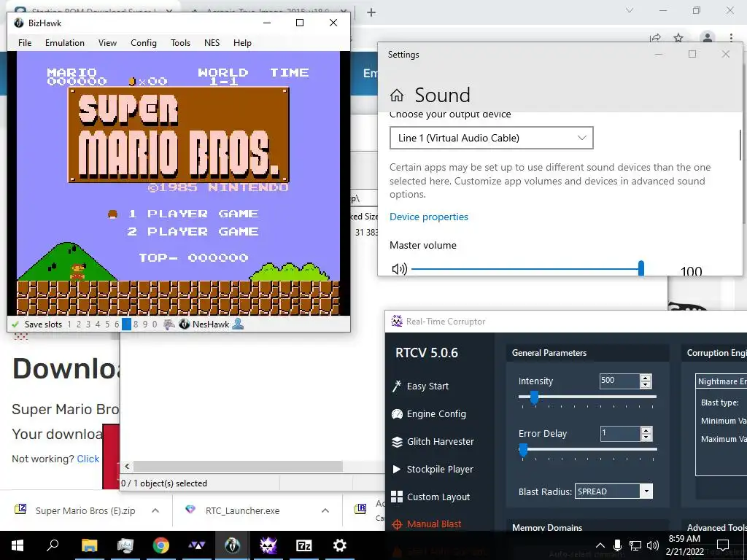Expand options for RTC_Launcher.exe download
This screenshot has height=560, width=747.
(325, 510)
